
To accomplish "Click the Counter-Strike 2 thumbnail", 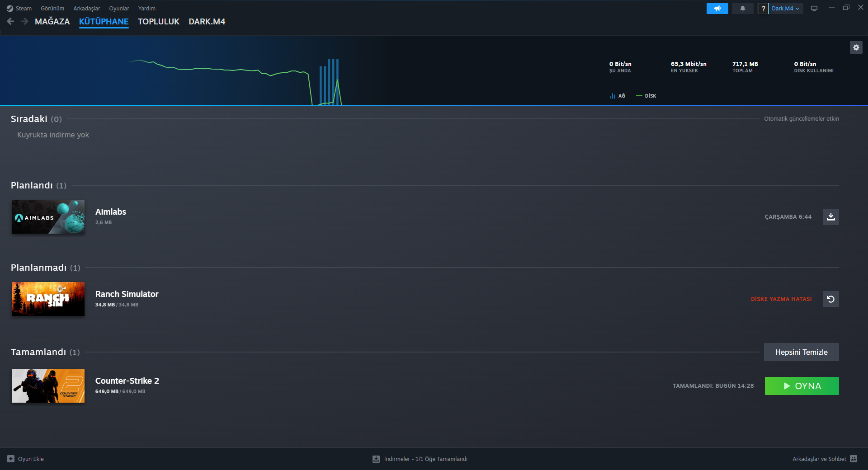I will [x=48, y=386].
